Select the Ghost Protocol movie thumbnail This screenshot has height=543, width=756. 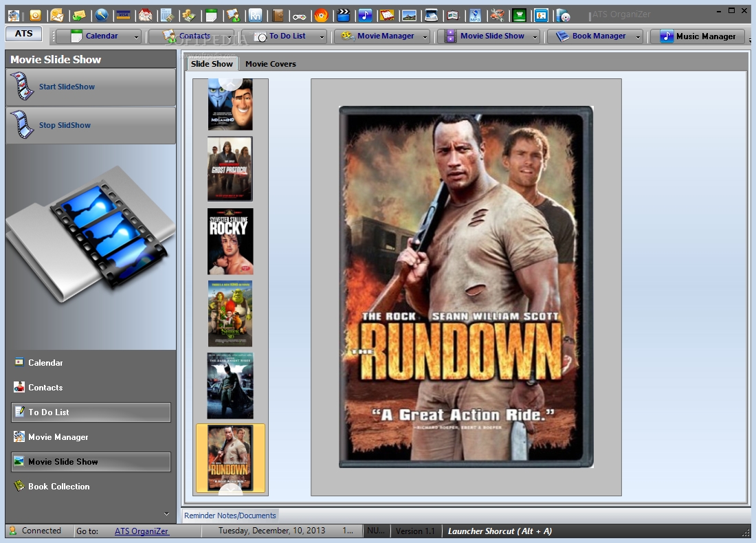point(230,169)
